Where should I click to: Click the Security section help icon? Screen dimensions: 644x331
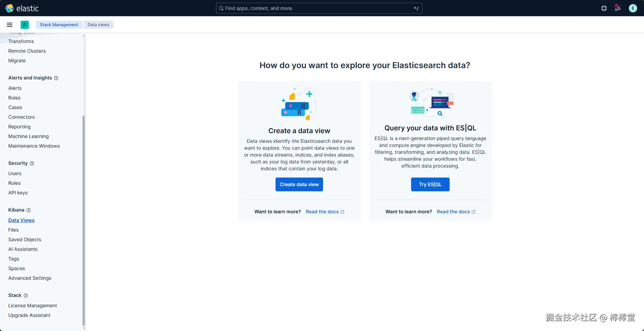32,163
